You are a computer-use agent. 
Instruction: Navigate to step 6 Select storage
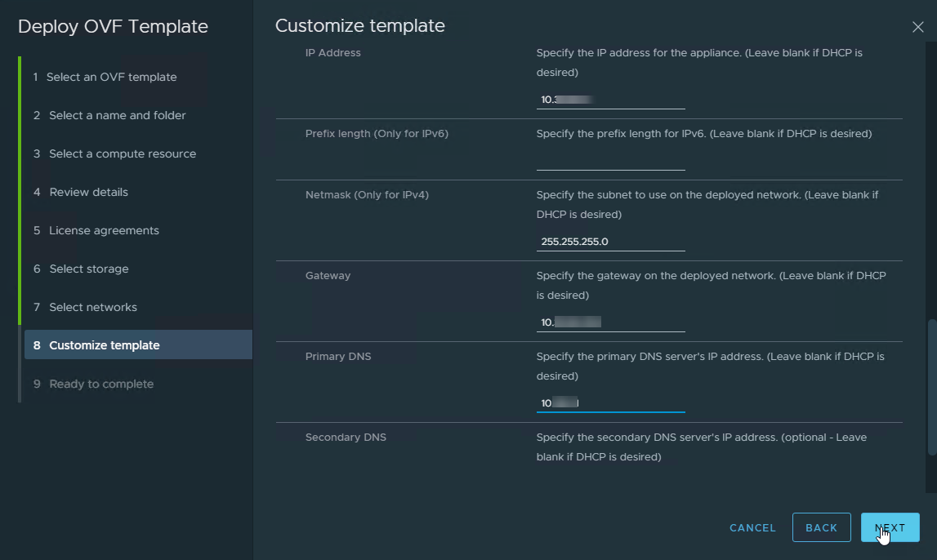(88, 269)
